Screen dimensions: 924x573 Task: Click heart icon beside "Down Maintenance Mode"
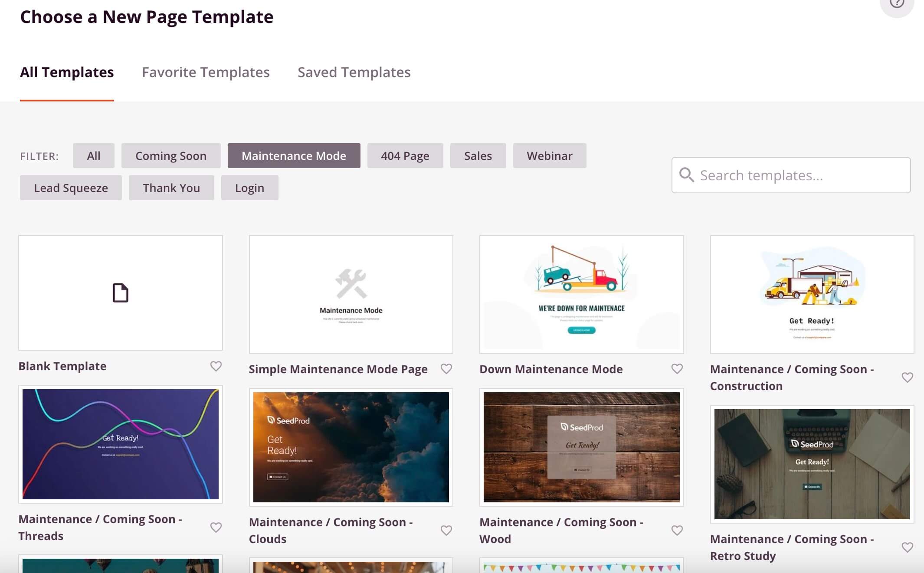(x=676, y=369)
